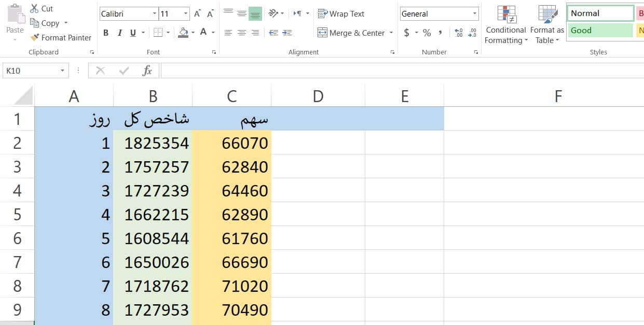This screenshot has height=325, width=644.
Task: Select cell B3 containing 1757257
Action: 156,167
